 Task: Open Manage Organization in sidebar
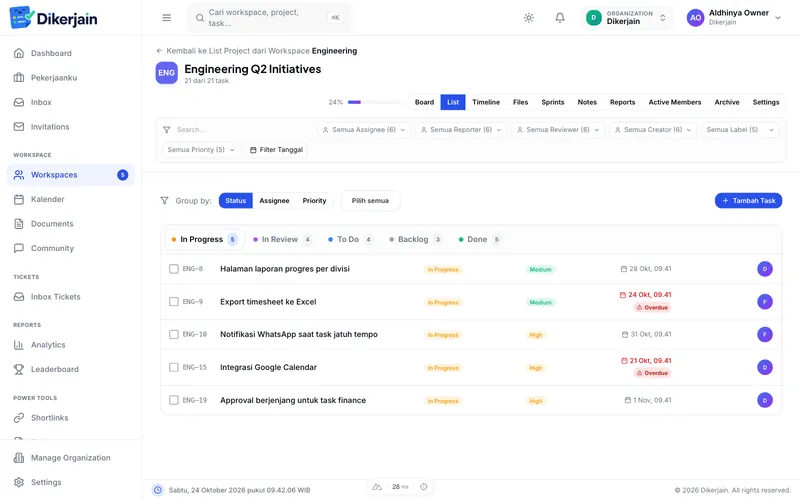point(70,458)
